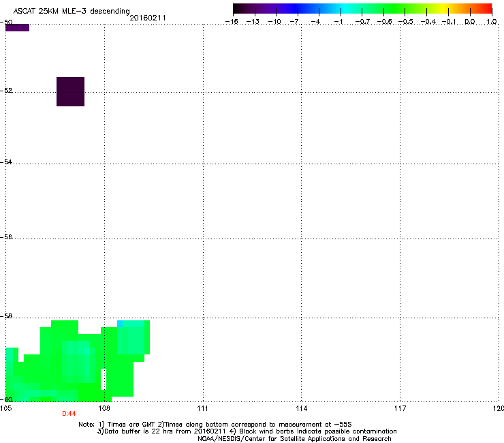Click the "-0.6" color scale label
This screenshot has width=504, height=443.
[x=384, y=22]
